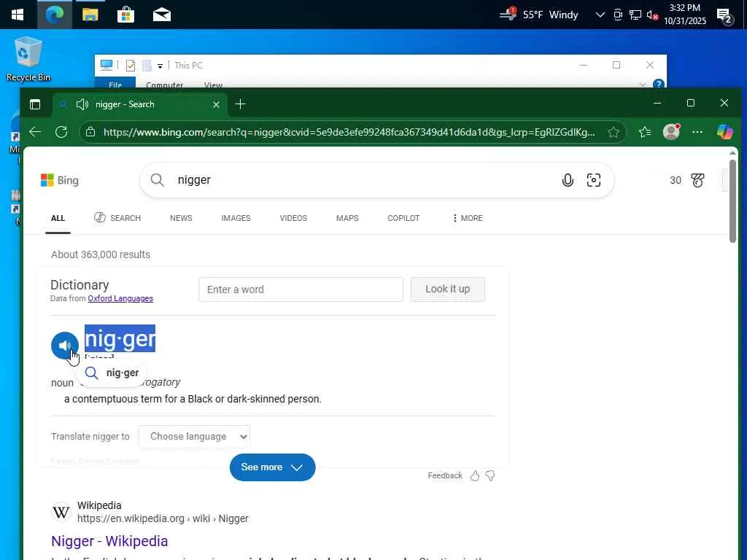
Task: Select the ALL results tab
Action: pyautogui.click(x=58, y=218)
